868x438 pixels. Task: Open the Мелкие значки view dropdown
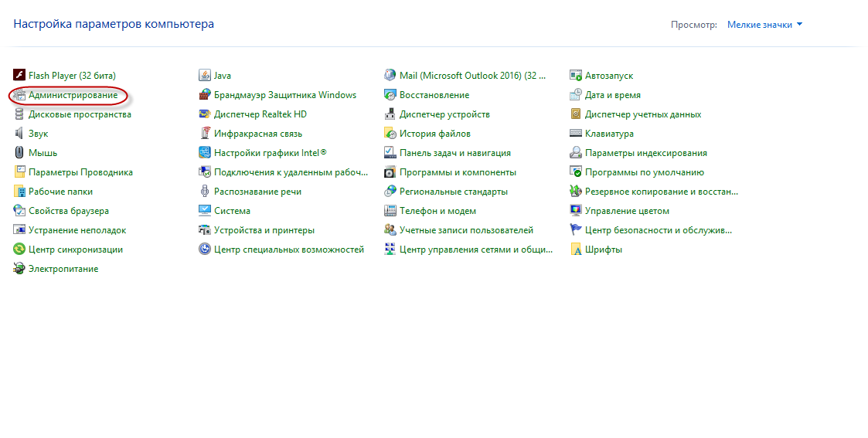coord(764,25)
